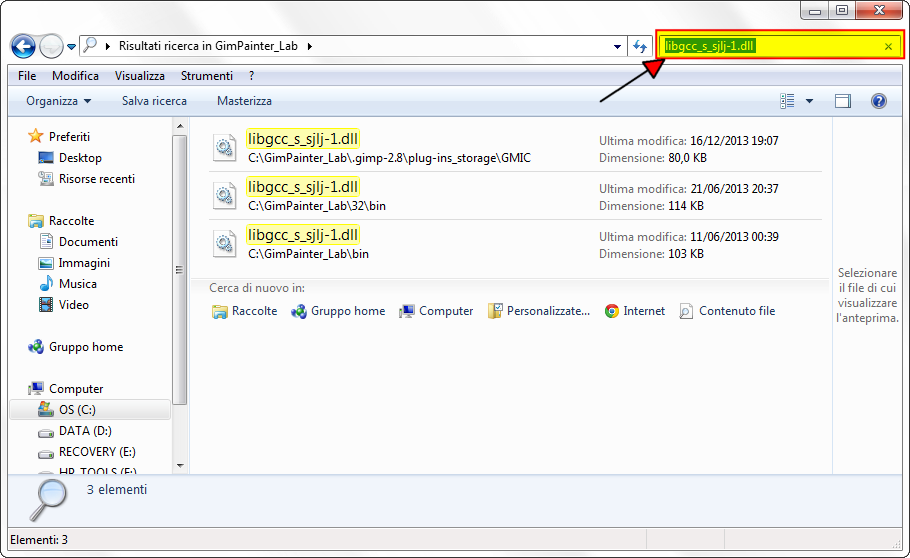Expand the arrow after Risultati ricerca in GimPainter_Lab

[310, 46]
